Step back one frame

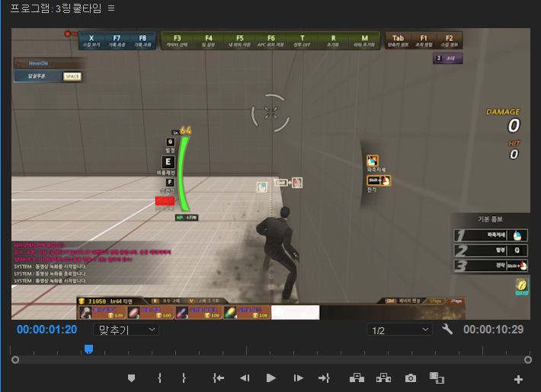(x=245, y=378)
